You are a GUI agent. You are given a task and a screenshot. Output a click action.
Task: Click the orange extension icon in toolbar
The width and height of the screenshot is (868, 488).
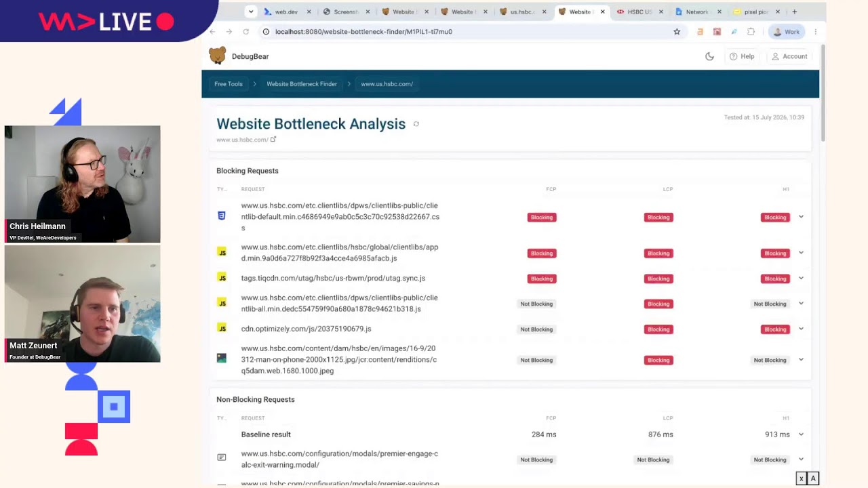coord(700,32)
